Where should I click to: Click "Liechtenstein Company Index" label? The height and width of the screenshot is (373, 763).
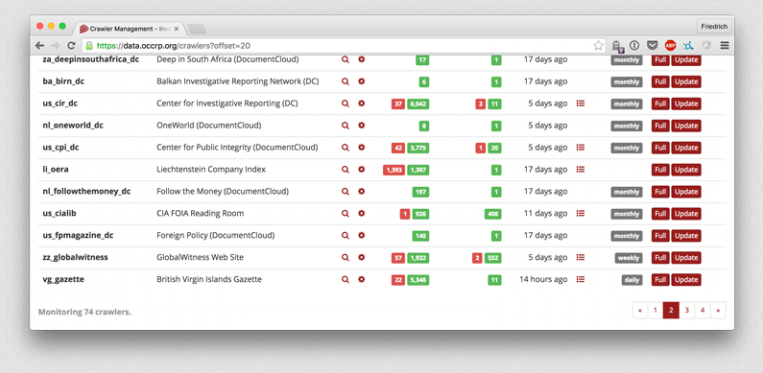(x=211, y=169)
